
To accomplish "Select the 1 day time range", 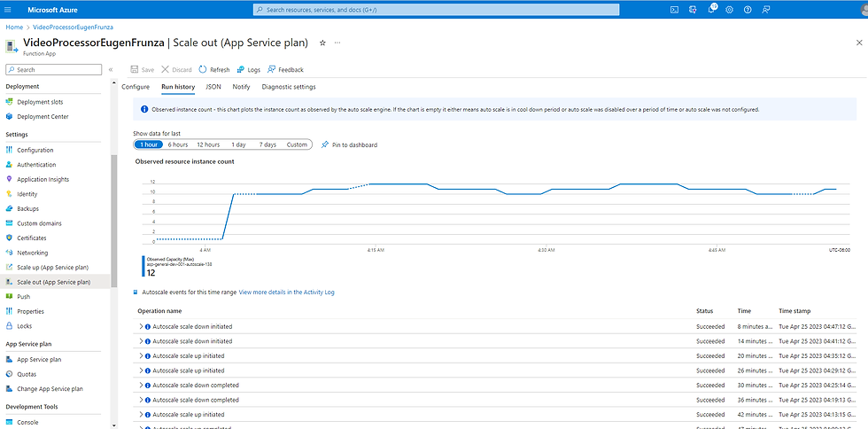I will click(x=238, y=144).
